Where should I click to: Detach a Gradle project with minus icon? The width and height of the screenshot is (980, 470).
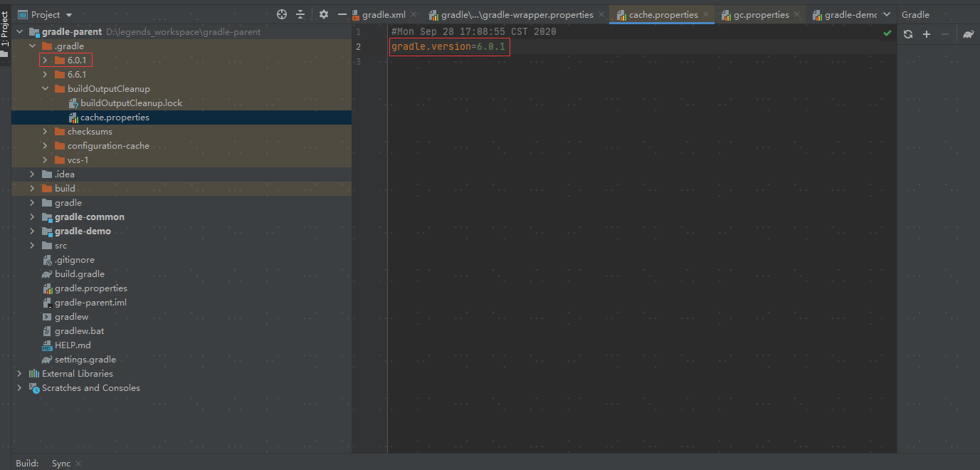[x=944, y=33]
